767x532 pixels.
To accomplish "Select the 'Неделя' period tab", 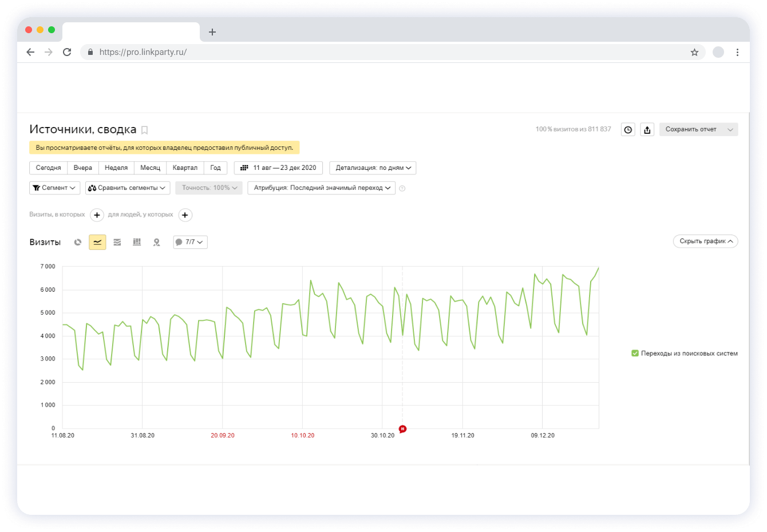I will coord(116,168).
